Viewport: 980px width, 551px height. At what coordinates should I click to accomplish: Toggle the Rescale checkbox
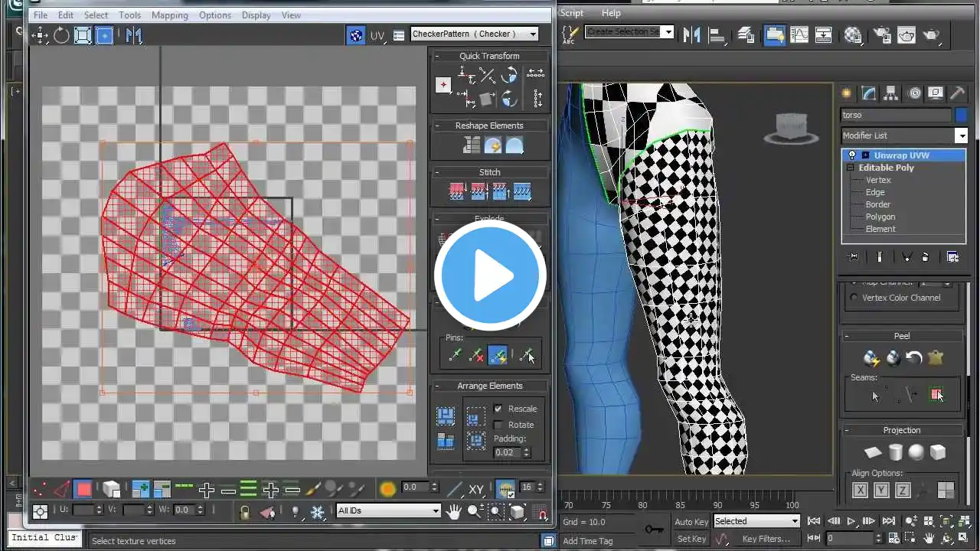point(498,409)
